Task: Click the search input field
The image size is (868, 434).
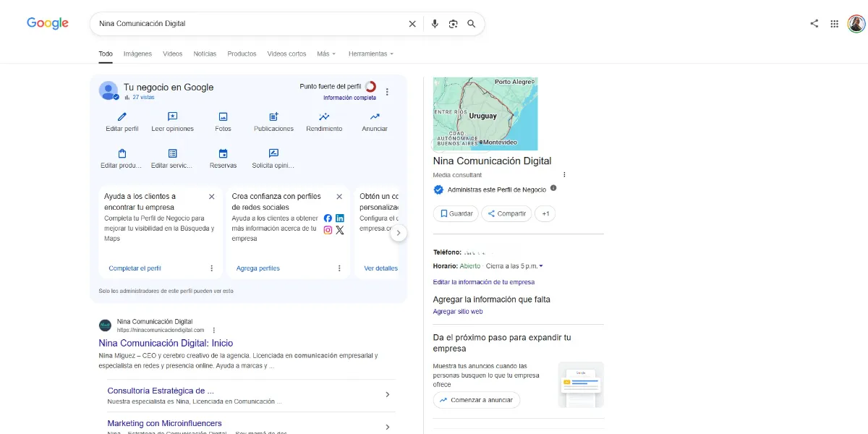Action: pyautogui.click(x=250, y=24)
